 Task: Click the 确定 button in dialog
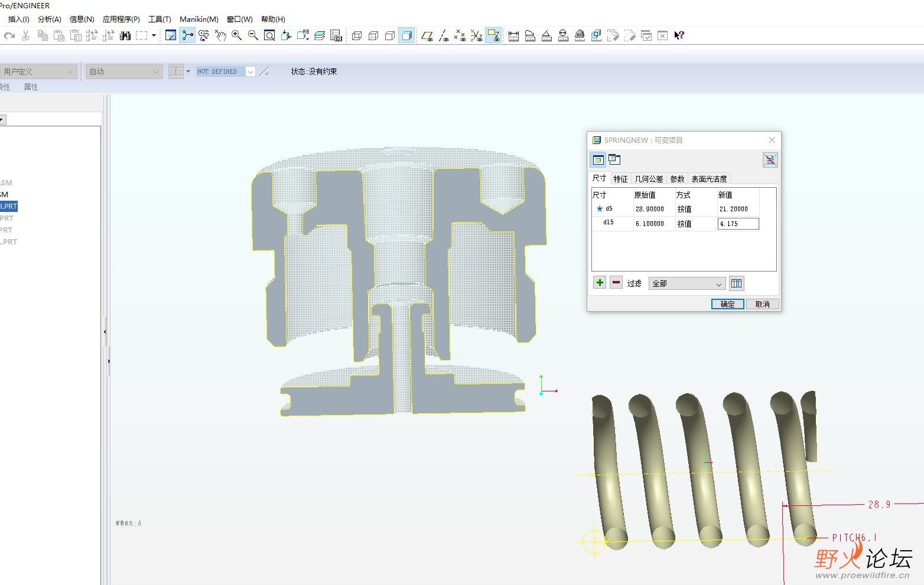click(727, 304)
